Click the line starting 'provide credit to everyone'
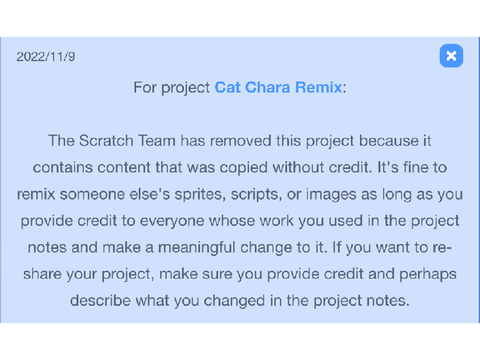 240,221
